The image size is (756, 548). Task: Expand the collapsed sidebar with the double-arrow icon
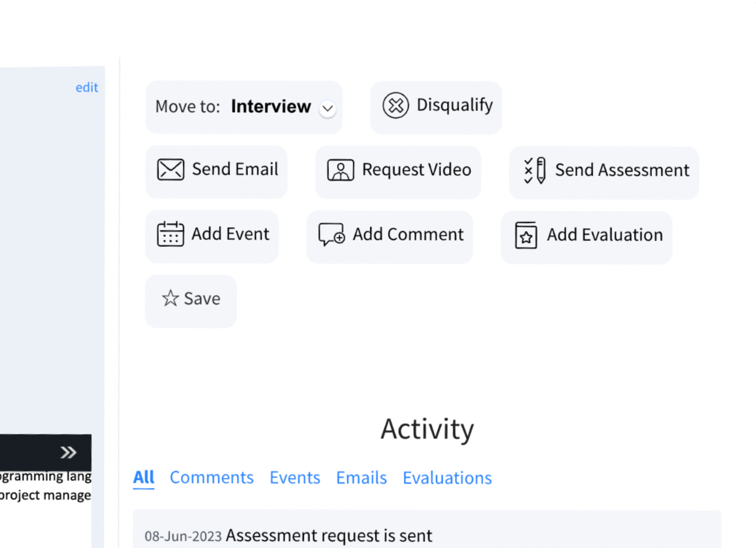tap(68, 452)
